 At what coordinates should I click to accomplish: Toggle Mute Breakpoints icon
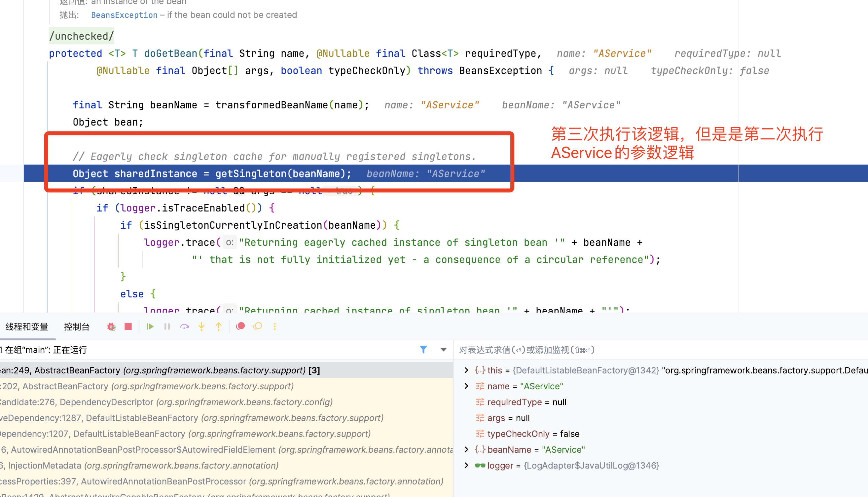point(258,326)
